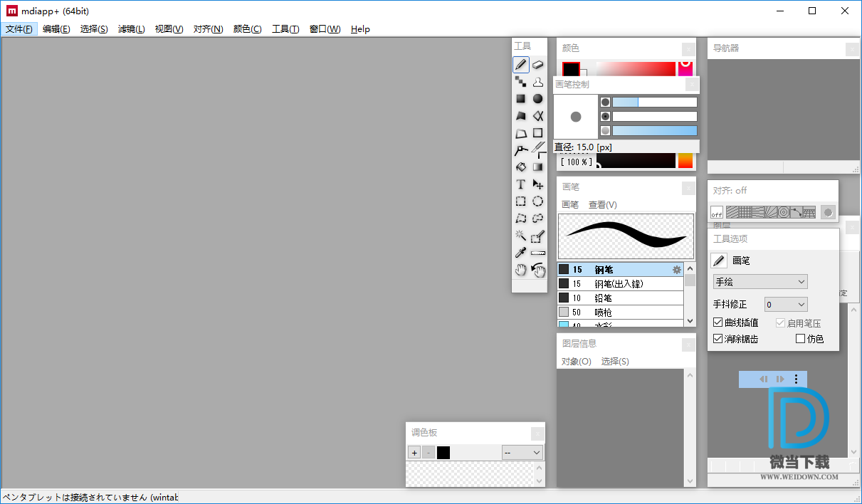Select the Text tool
This screenshot has width=862, height=504.
point(521,184)
